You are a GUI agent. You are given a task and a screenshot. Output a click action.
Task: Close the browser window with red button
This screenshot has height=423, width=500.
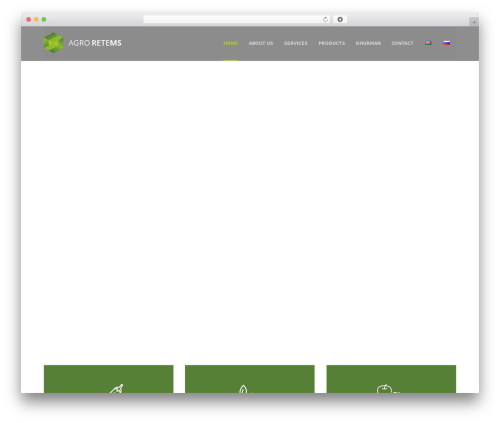(x=29, y=19)
